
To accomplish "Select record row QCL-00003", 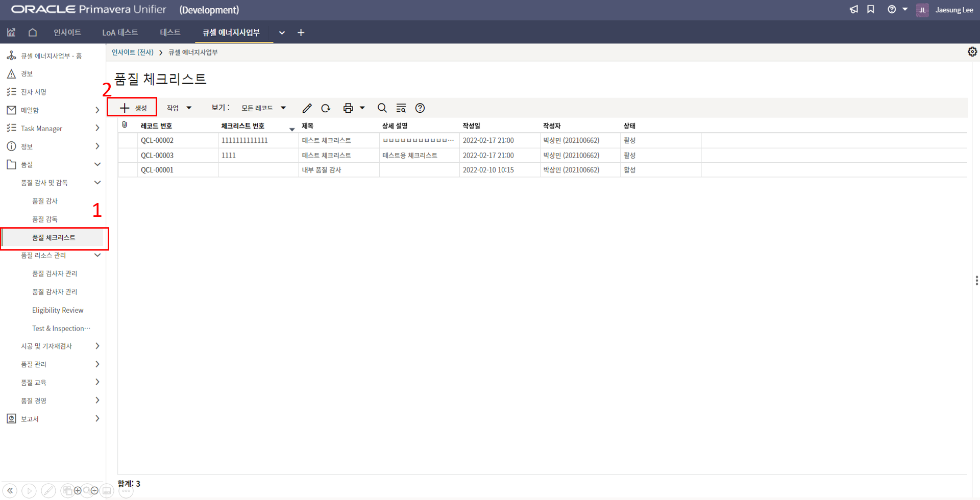I will click(x=157, y=156).
